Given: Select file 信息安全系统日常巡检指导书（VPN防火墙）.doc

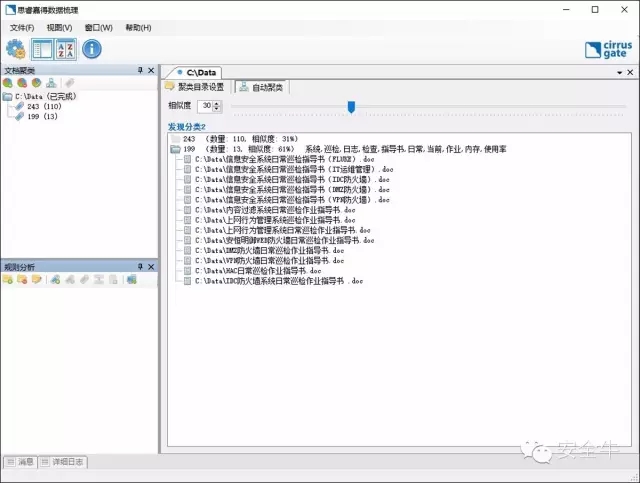Looking at the screenshot, I should tap(292, 200).
